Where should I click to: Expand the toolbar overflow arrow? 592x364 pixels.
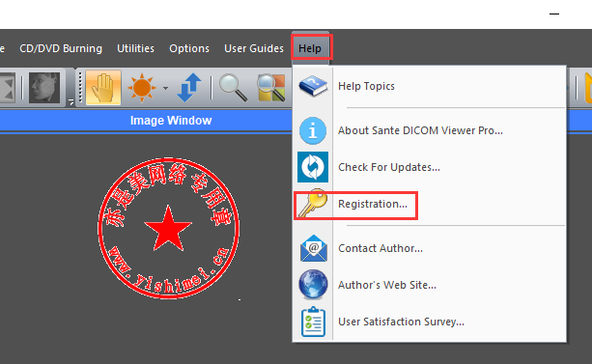[70, 102]
